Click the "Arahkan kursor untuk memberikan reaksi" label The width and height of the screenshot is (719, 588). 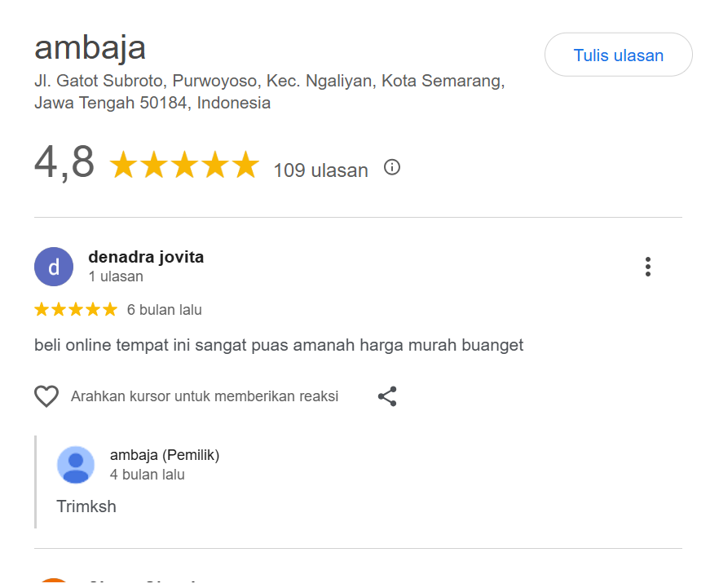(205, 396)
